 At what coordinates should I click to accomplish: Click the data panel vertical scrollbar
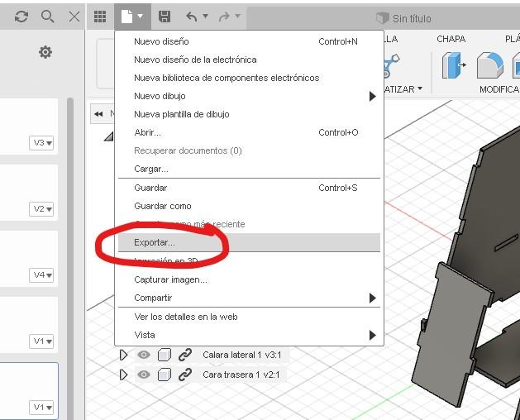(70, 259)
